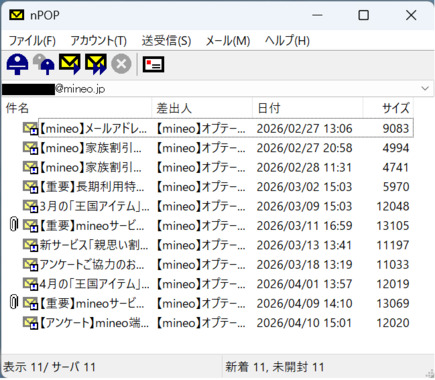This screenshot has width=435, height=380.
Task: Click the envelope icon of the 2026/04/09 mail
Action: tap(30, 303)
